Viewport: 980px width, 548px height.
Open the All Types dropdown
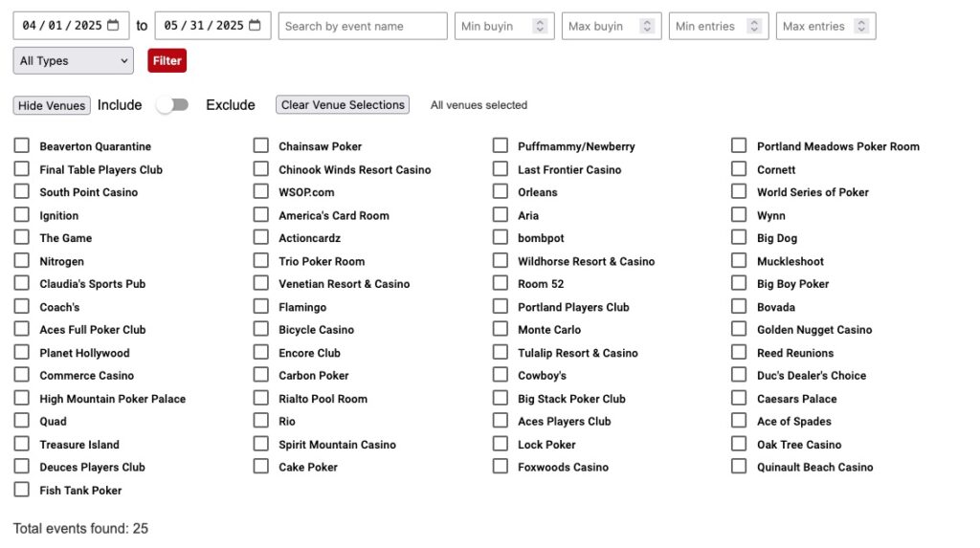click(73, 60)
